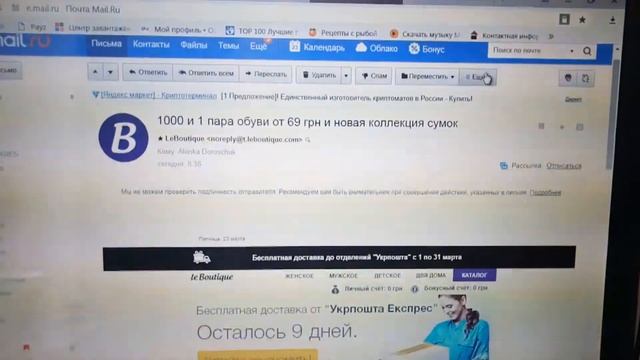This screenshot has width=640, height=360.
Task: Open the Скачать музыку bookmark
Action: (425, 35)
